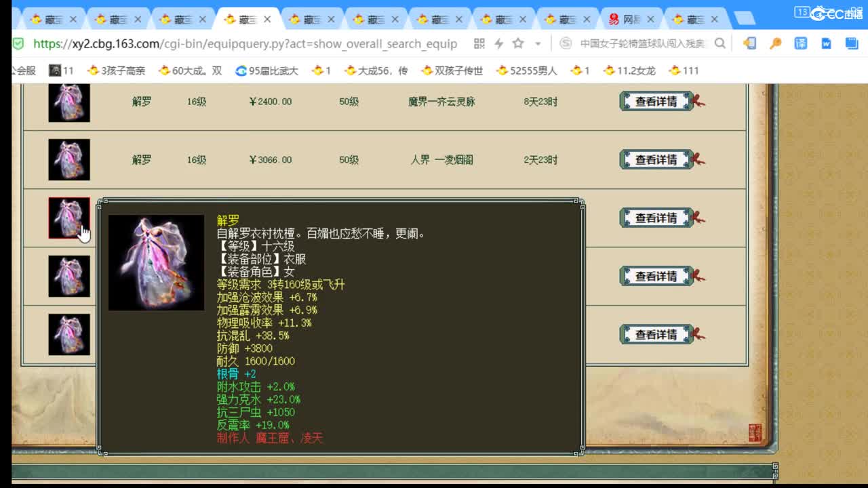The height and width of the screenshot is (488, 868).
Task: Click the 加强沧波效果 +6.7% line
Action: (x=267, y=297)
